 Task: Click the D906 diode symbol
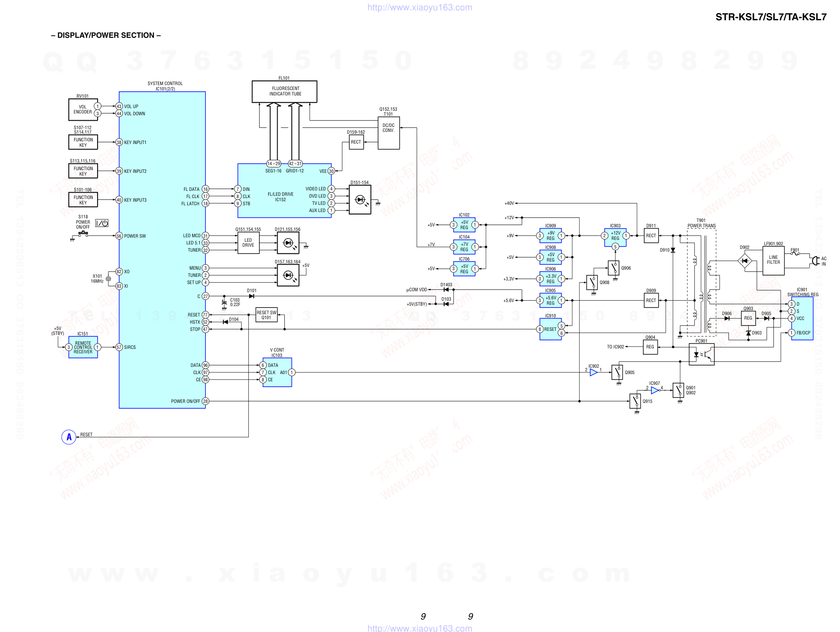click(727, 318)
